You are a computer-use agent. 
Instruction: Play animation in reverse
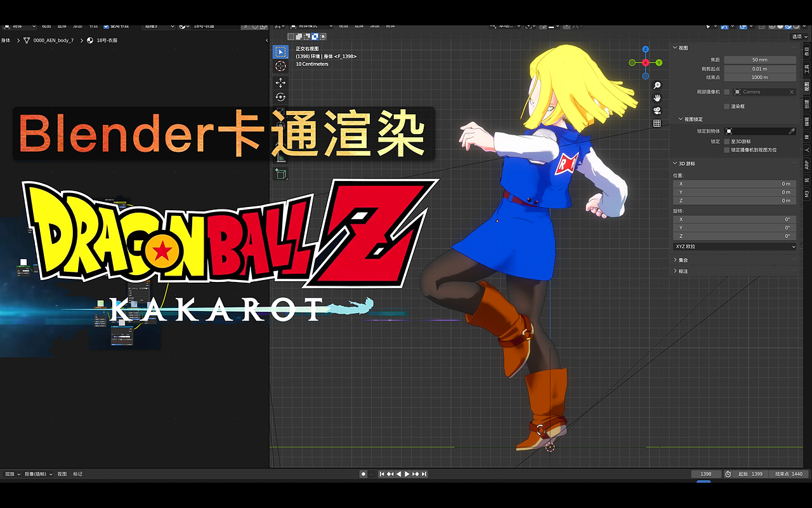[398, 474]
